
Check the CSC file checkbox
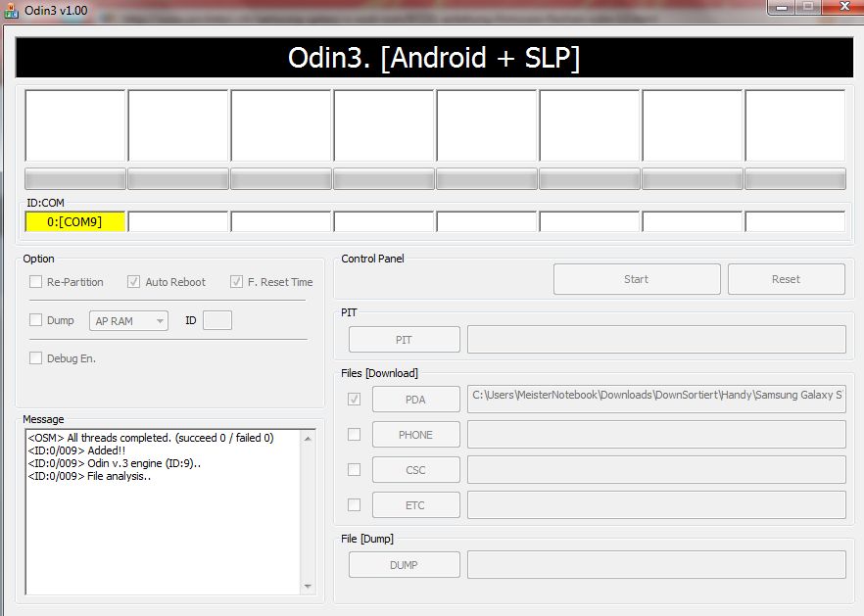355,469
